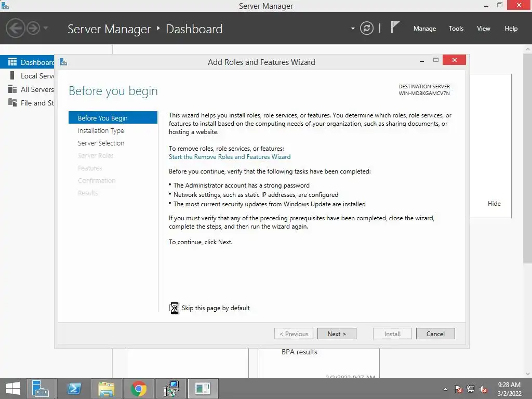The height and width of the screenshot is (399, 532).
Task: Click the Cancel button in the wizard
Action: [x=435, y=334]
